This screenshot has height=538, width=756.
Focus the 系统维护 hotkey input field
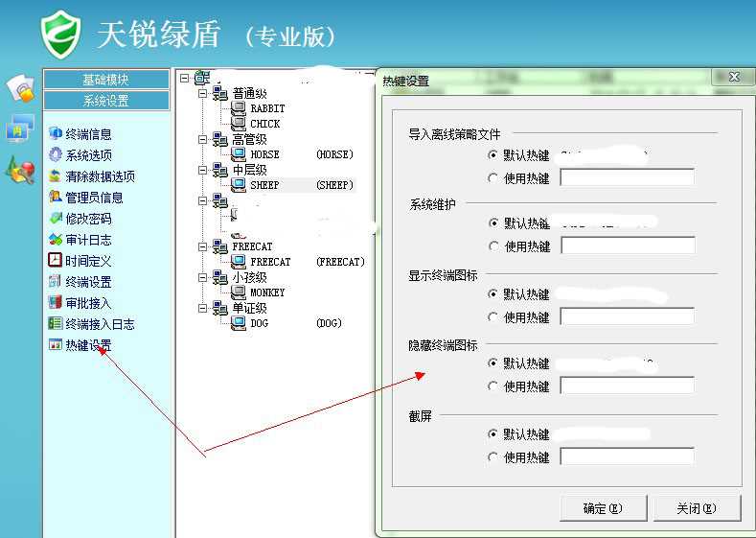pos(629,246)
